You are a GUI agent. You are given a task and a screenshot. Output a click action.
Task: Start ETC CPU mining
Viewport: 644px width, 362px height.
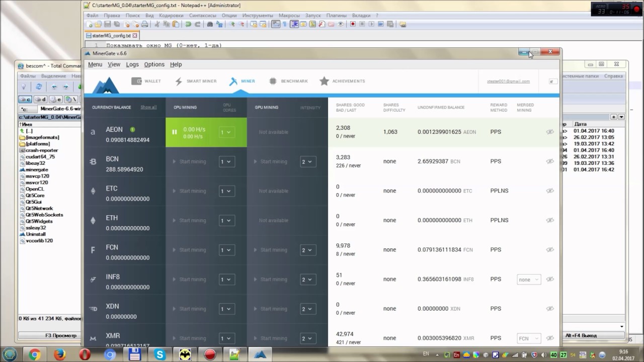point(189,191)
